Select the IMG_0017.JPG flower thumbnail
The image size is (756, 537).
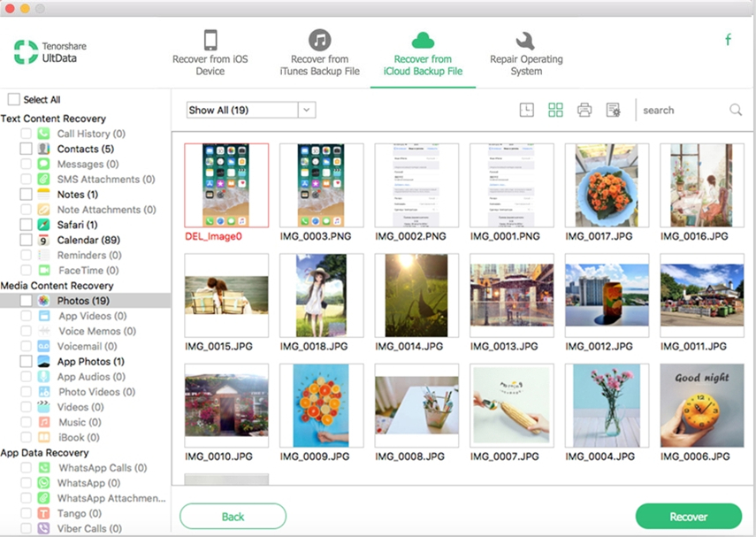tap(607, 185)
